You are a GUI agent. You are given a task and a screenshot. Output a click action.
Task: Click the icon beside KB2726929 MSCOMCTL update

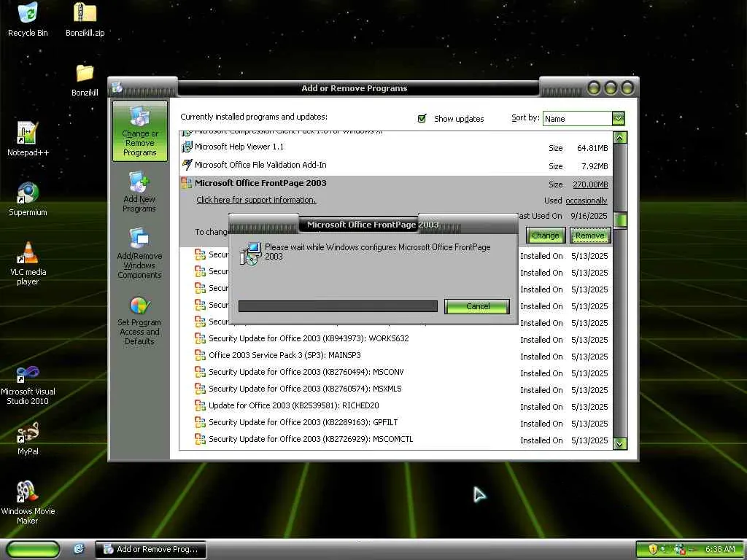[200, 439]
